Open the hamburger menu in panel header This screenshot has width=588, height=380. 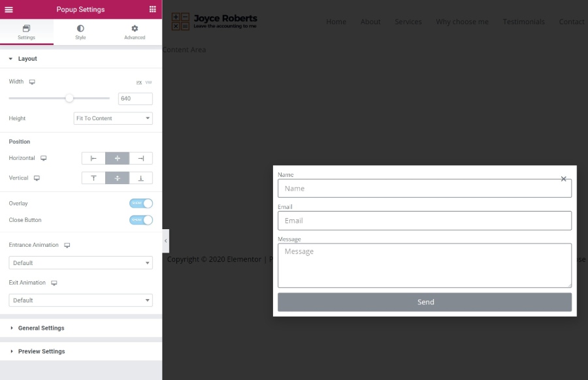coord(8,9)
